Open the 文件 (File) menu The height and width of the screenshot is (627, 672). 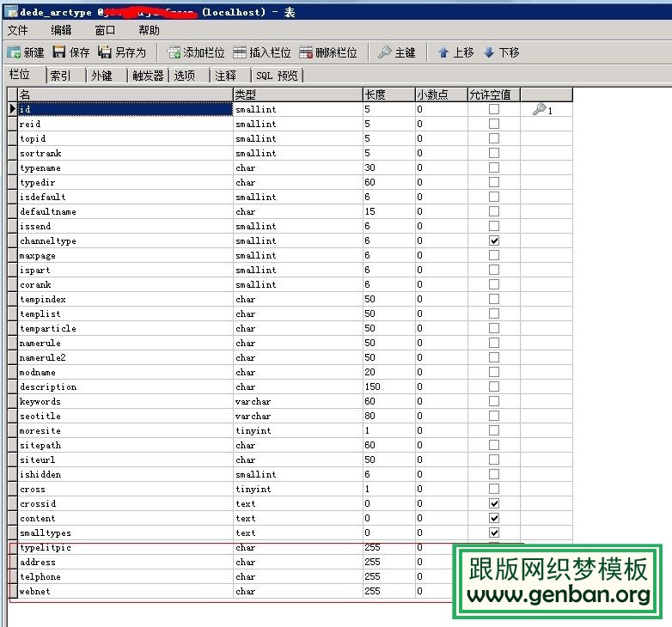point(18,30)
